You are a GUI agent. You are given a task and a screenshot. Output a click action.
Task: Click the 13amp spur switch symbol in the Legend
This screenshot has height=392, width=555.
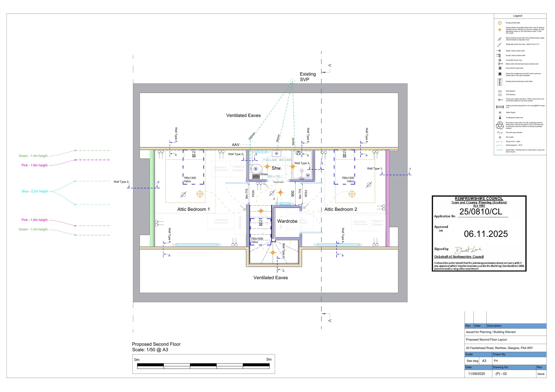point(500,100)
